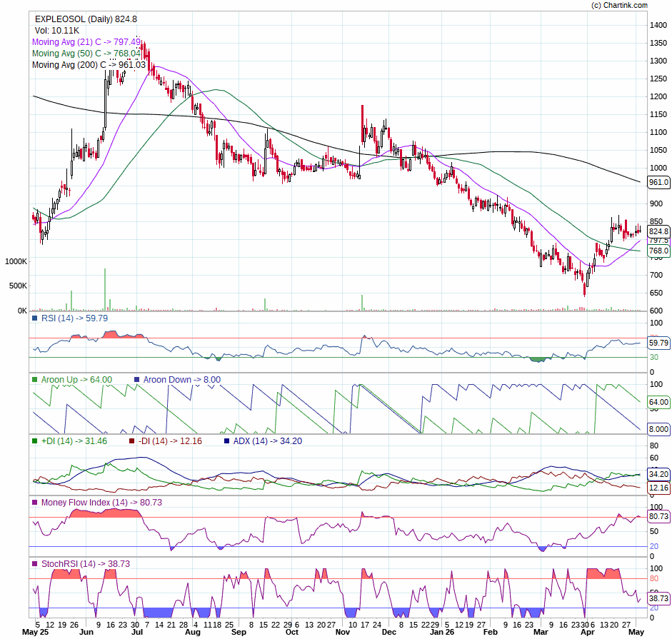Click the +DI (14) green legend marker
Screen dimensions: 672x639
tap(35, 441)
